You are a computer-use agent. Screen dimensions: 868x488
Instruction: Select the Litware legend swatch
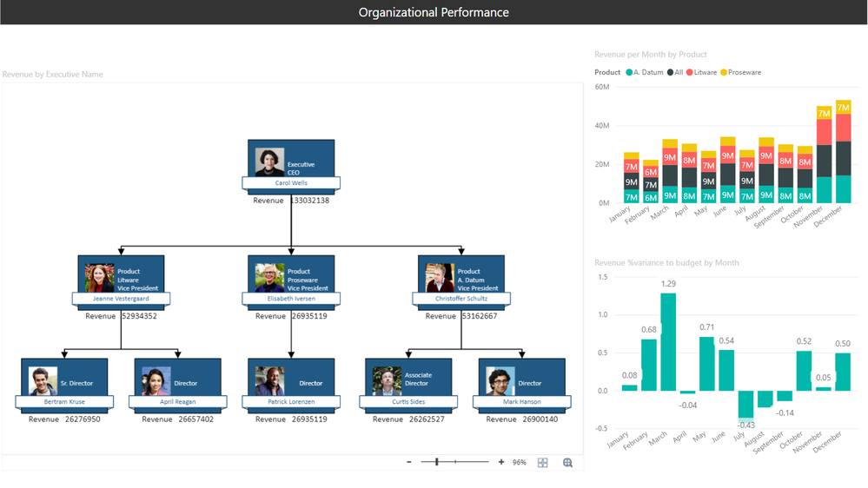pyautogui.click(x=690, y=72)
